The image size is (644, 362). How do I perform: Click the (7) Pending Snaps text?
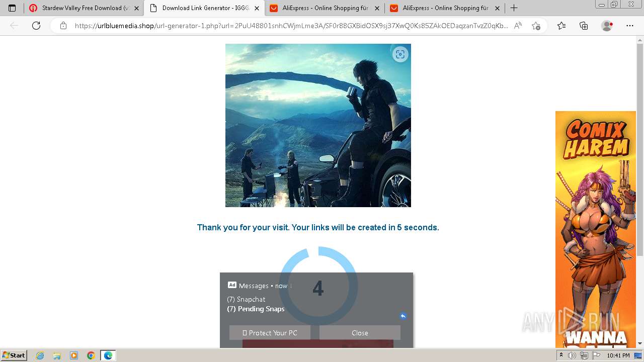[256, 309]
